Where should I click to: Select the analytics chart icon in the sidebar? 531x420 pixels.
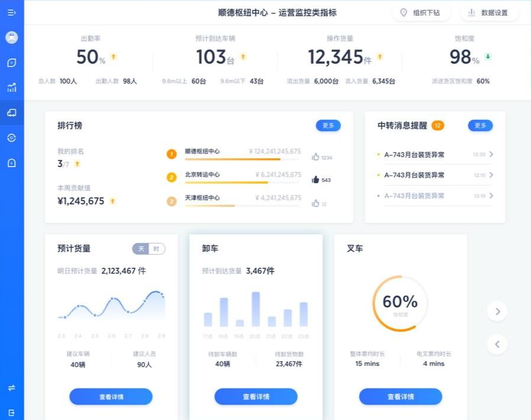tap(12, 87)
